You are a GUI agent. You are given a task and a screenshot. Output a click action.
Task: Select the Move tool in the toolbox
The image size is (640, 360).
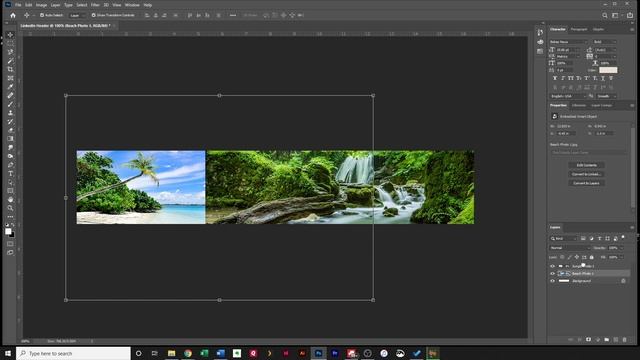(x=11, y=35)
